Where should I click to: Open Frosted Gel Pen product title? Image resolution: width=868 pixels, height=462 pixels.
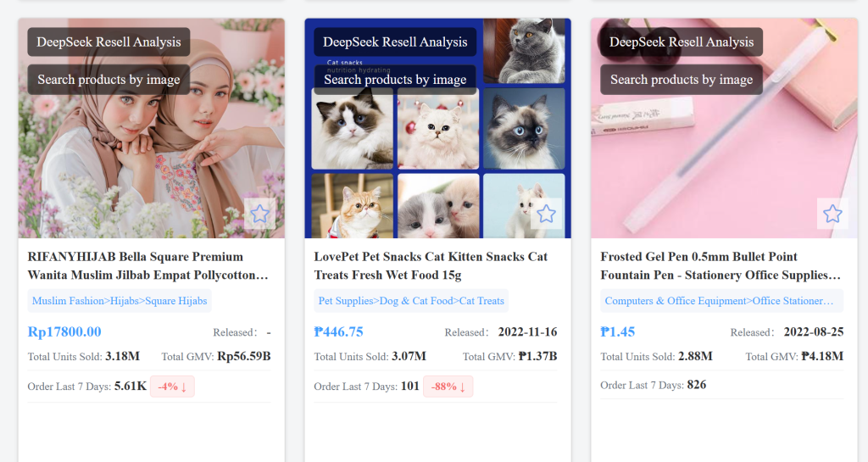721,265
